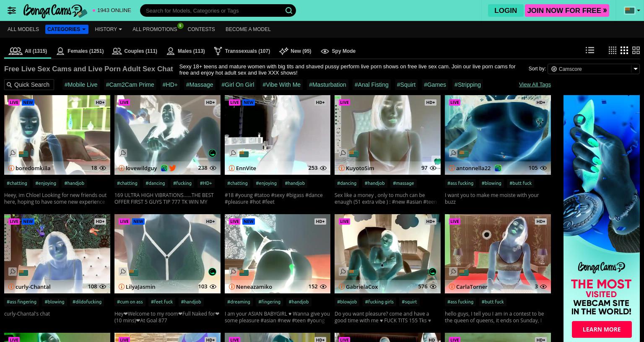
Task: Click LEARN MORE in the side banner
Action: (x=602, y=329)
